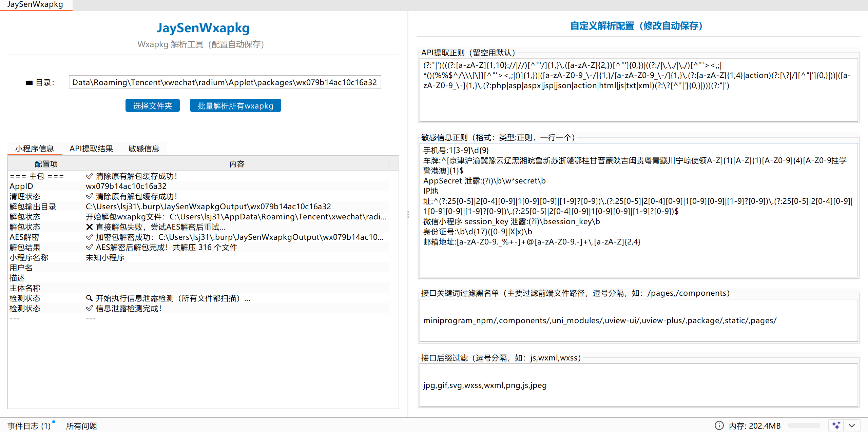Click checkmark icon in 信息泄露检测完成 row

tap(89, 308)
